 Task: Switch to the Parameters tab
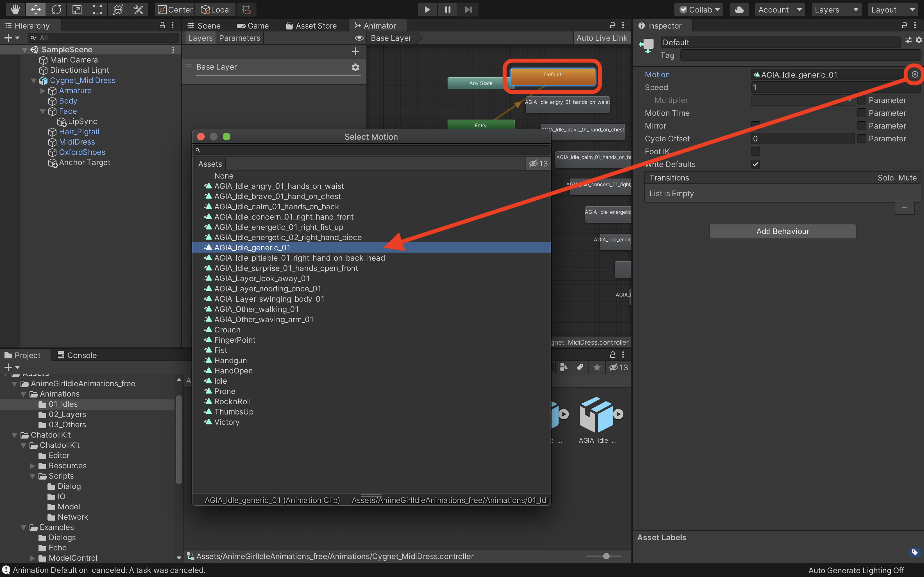click(x=239, y=38)
